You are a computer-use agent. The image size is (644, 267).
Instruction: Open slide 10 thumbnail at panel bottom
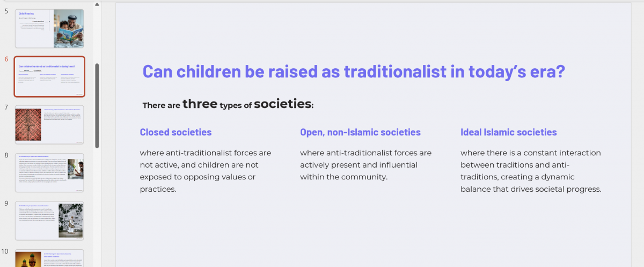(x=49, y=258)
